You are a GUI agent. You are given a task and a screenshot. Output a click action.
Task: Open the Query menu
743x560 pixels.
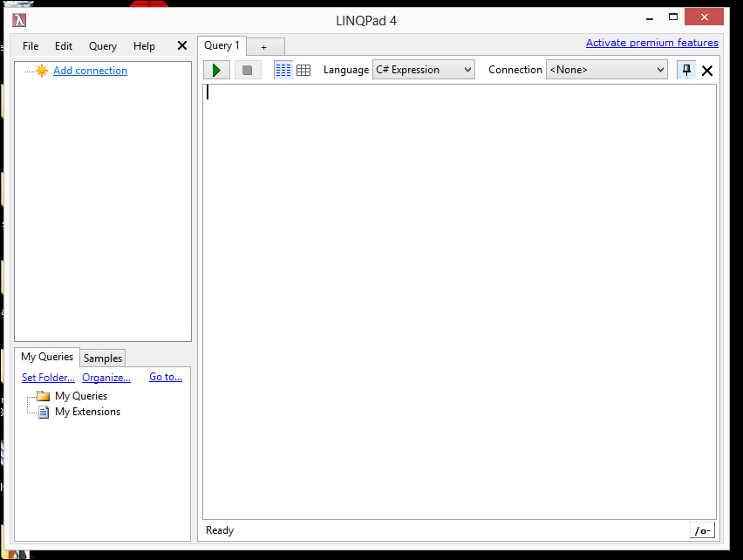pos(103,46)
